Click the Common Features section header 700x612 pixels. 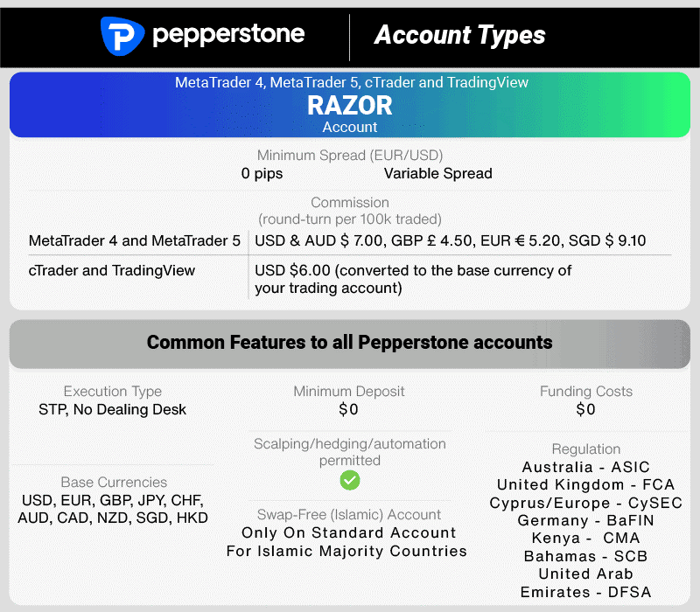point(350,342)
